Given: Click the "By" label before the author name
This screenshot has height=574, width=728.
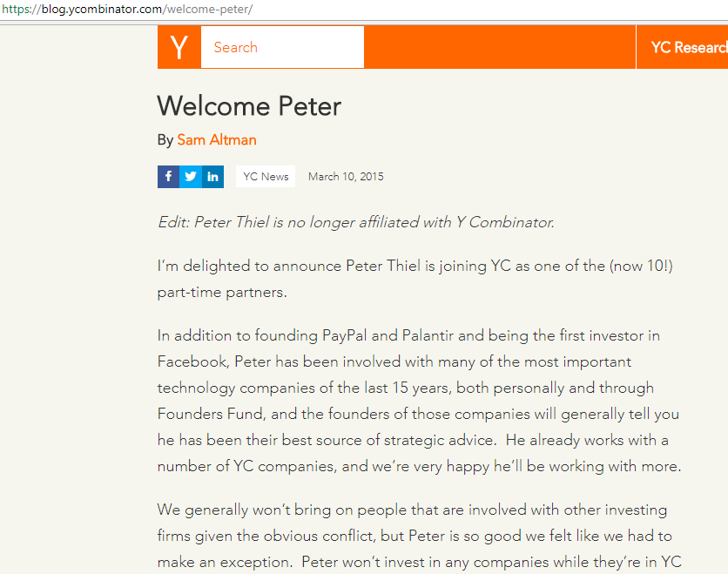Looking at the screenshot, I should 165,139.
